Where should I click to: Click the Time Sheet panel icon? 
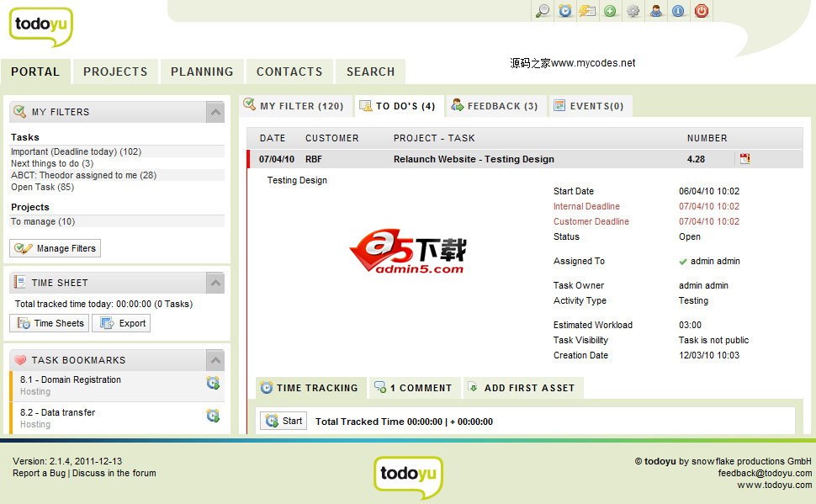[x=20, y=282]
